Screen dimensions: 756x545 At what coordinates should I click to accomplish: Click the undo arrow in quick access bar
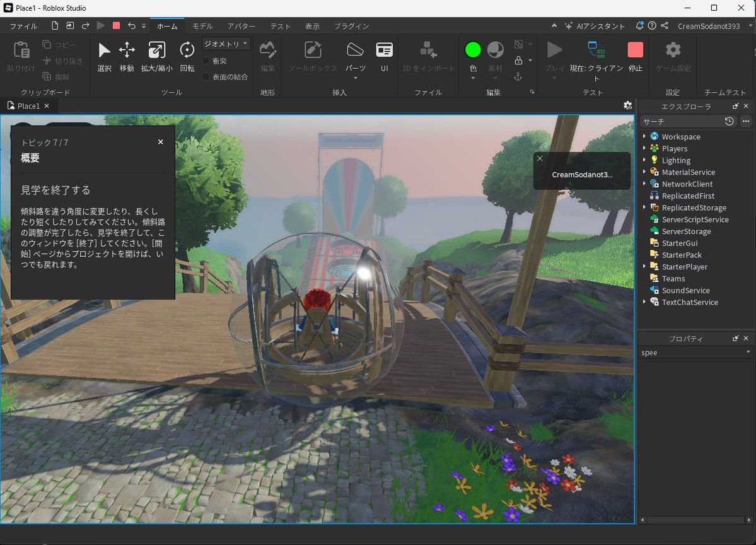131,26
